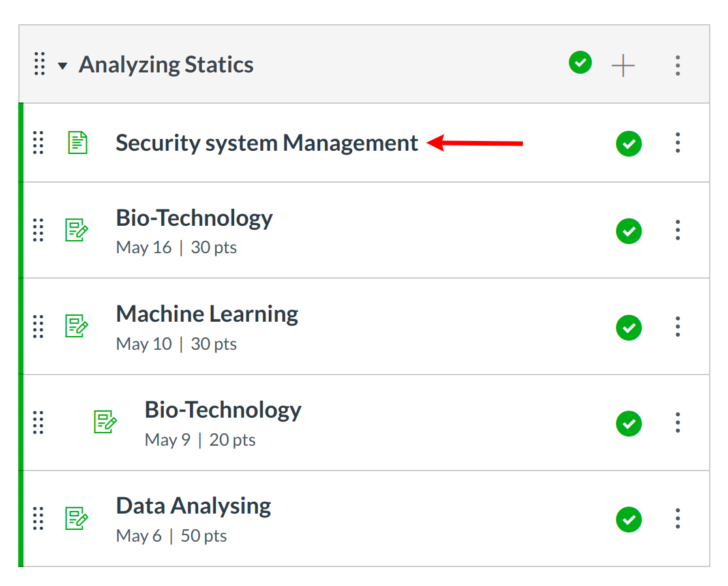Open the options menu for Data Analysing

(x=678, y=518)
